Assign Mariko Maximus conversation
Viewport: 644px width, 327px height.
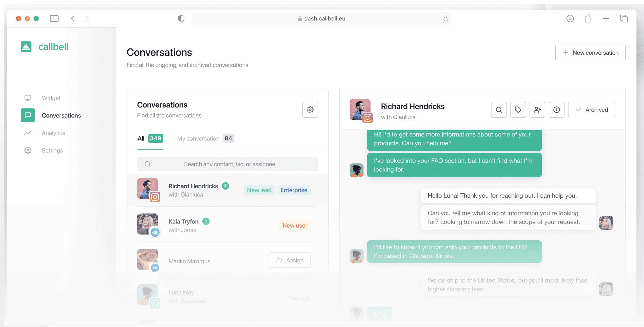[289, 260]
